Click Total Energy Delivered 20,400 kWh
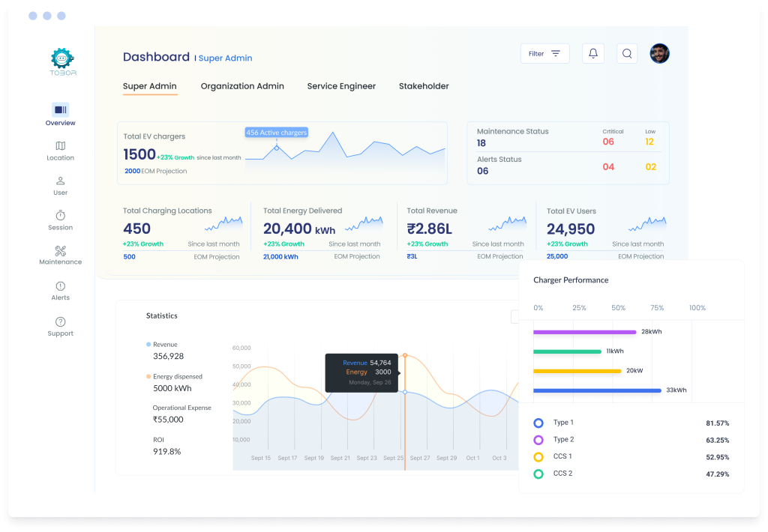Screen dimensions: 768x532 [x=299, y=229]
